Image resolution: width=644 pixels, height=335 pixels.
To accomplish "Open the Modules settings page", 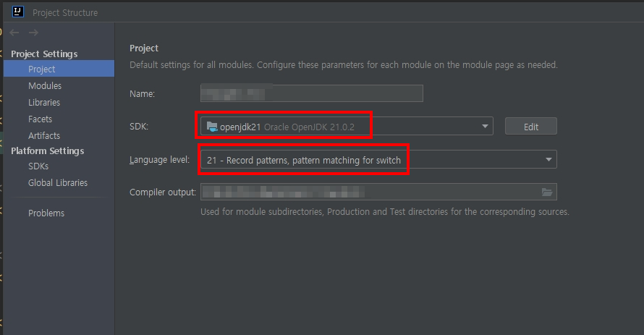I will click(45, 86).
